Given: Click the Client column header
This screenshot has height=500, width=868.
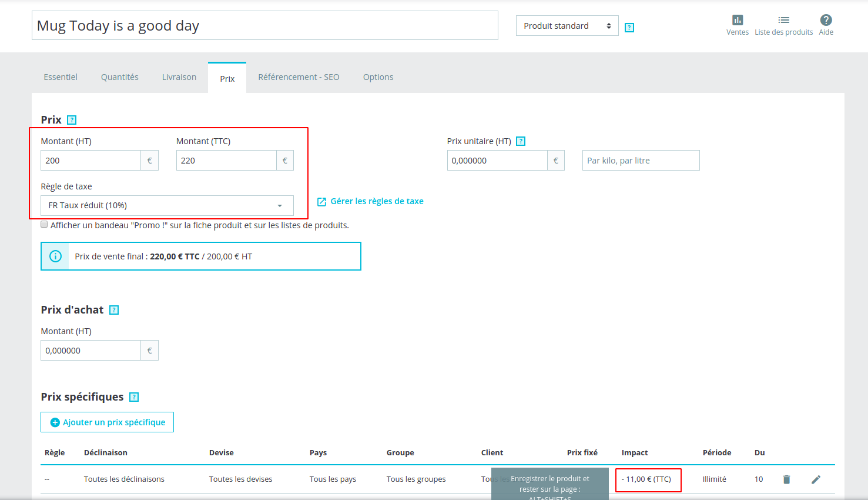Looking at the screenshot, I should pyautogui.click(x=492, y=452).
